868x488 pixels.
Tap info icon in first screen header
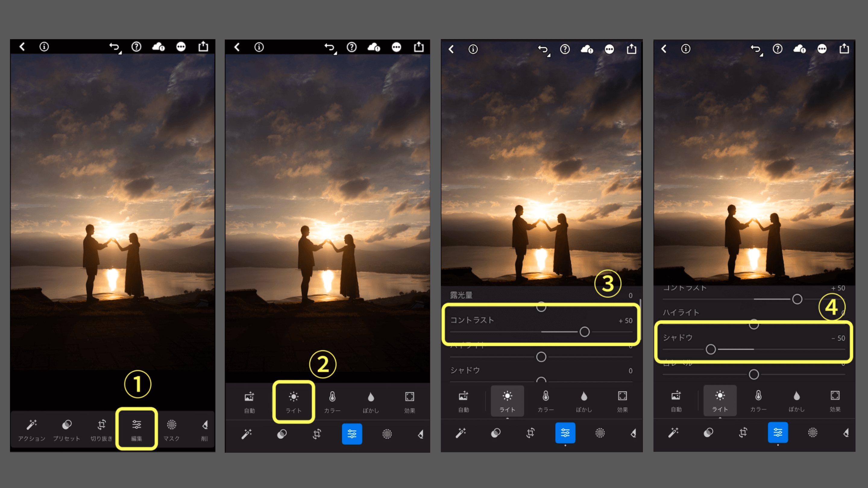[44, 46]
